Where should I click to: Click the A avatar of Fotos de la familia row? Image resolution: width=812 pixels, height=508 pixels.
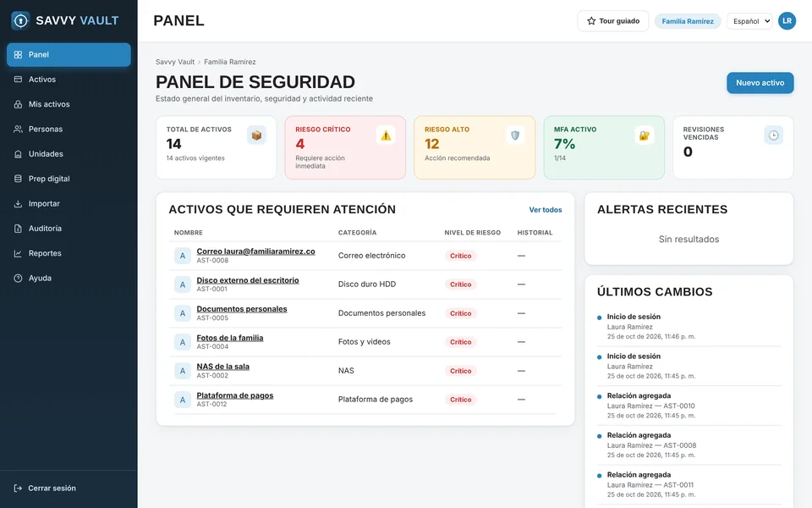183,342
